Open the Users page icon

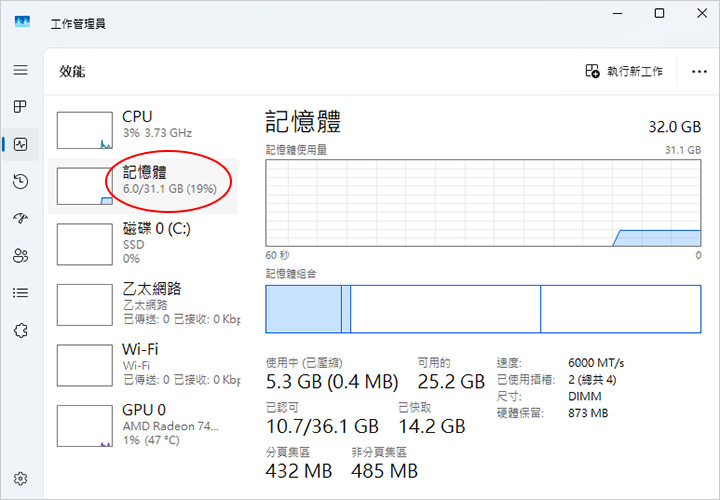pyautogui.click(x=21, y=256)
